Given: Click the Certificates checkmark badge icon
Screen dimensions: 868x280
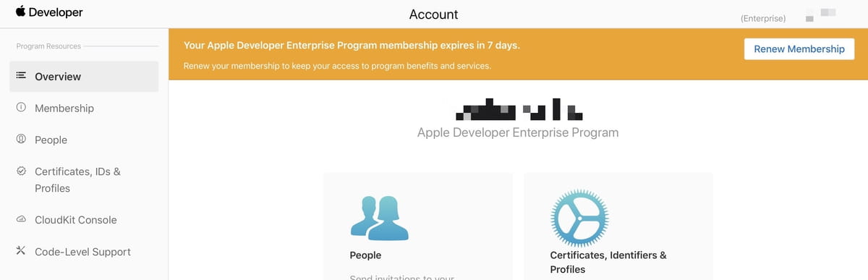Looking at the screenshot, I should (x=21, y=171).
